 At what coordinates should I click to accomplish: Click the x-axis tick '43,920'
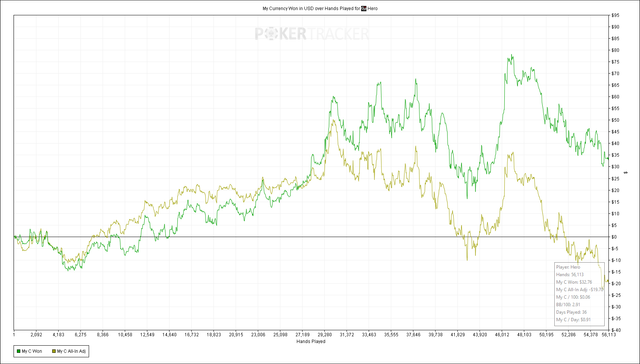(480, 335)
